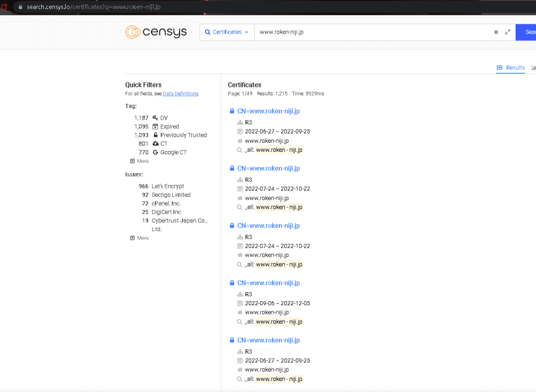
Task: Click the Results: 1,215 text
Action: (x=272, y=94)
